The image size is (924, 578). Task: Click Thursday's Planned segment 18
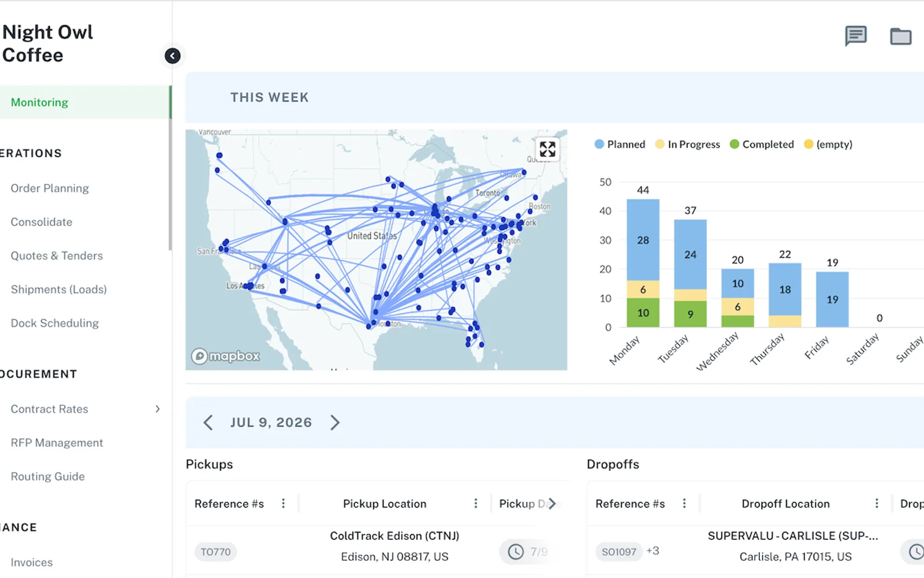point(785,290)
